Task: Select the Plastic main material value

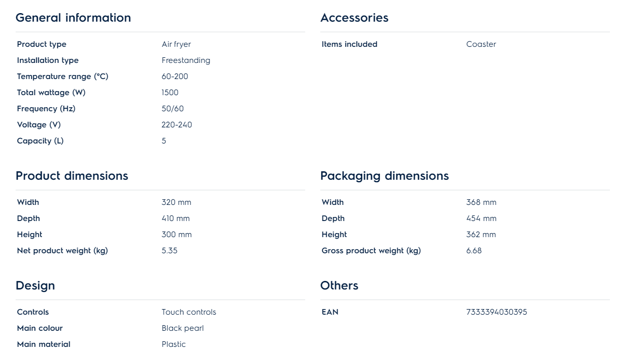Action: [x=174, y=344]
